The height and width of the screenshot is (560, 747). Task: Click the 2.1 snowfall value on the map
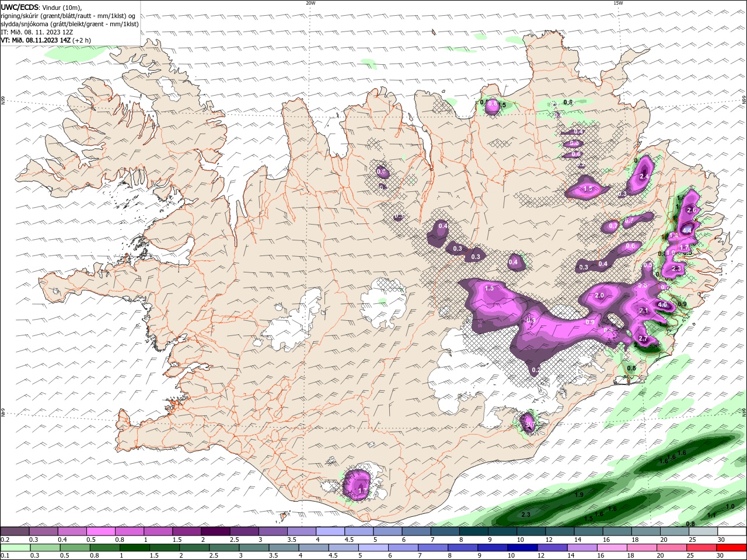click(x=644, y=311)
